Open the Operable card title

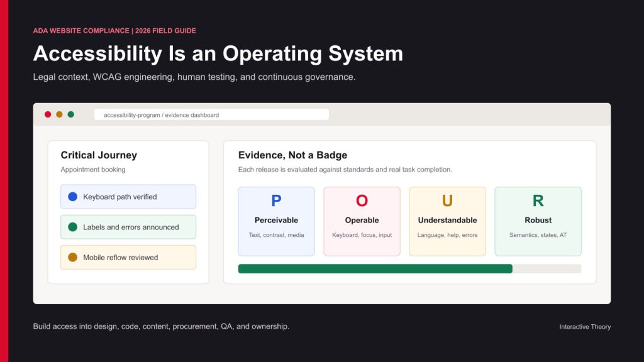pyautogui.click(x=362, y=221)
